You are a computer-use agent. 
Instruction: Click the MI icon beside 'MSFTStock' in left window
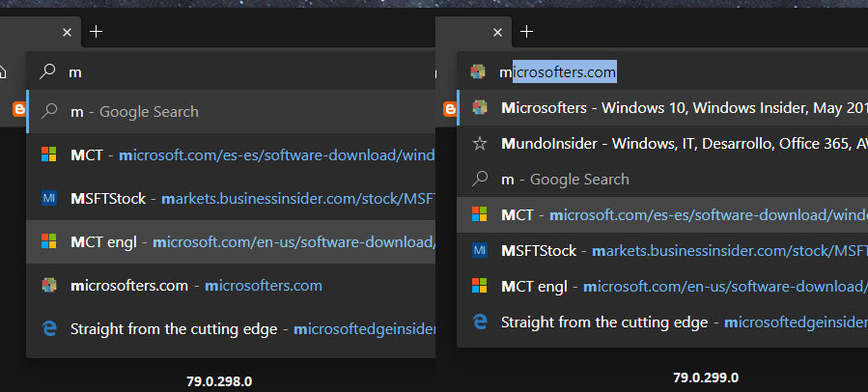[x=48, y=198]
